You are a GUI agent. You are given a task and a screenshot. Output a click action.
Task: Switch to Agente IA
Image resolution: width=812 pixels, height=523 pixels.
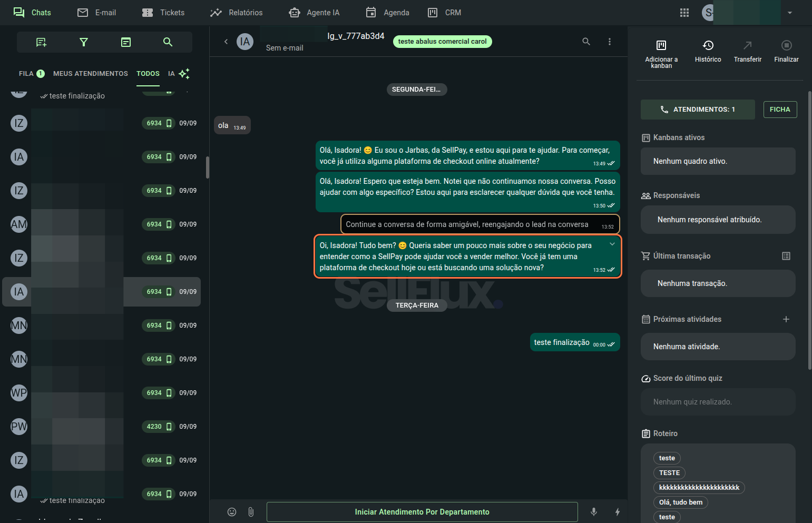click(x=314, y=13)
